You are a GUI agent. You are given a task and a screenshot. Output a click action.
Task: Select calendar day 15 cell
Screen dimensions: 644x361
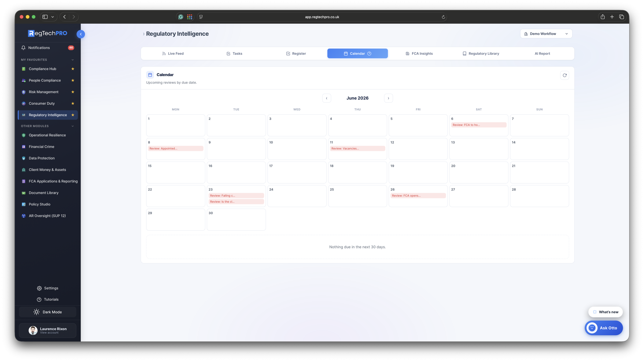175,173
